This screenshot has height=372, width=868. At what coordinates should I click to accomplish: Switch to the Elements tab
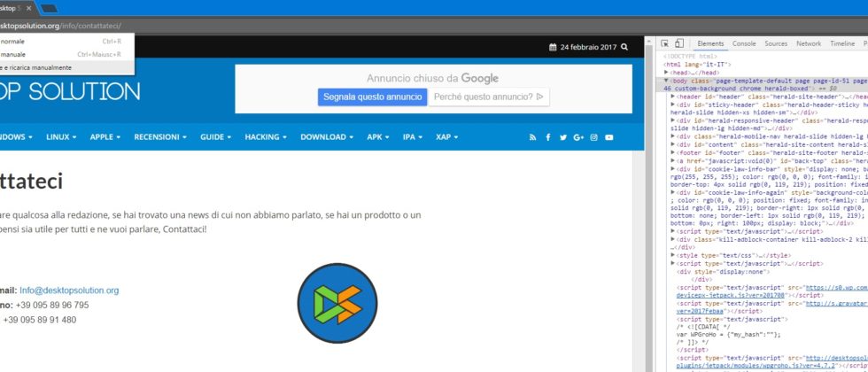tap(710, 43)
